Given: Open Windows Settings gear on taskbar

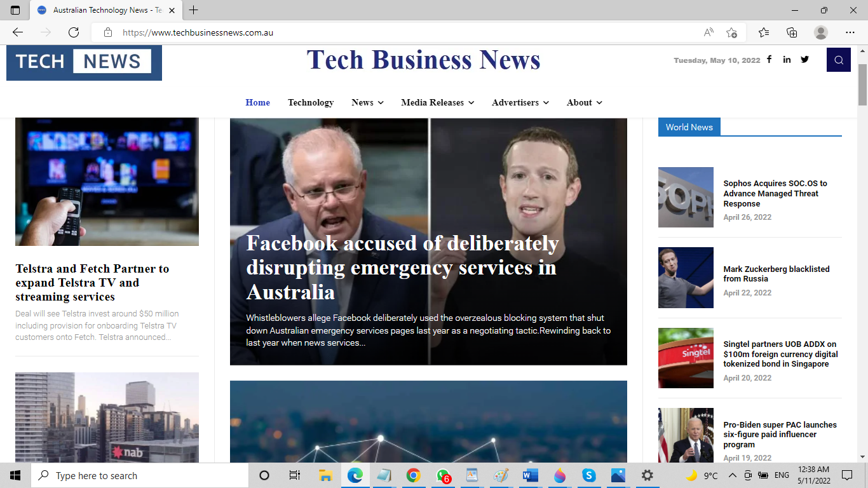Looking at the screenshot, I should coord(648,475).
